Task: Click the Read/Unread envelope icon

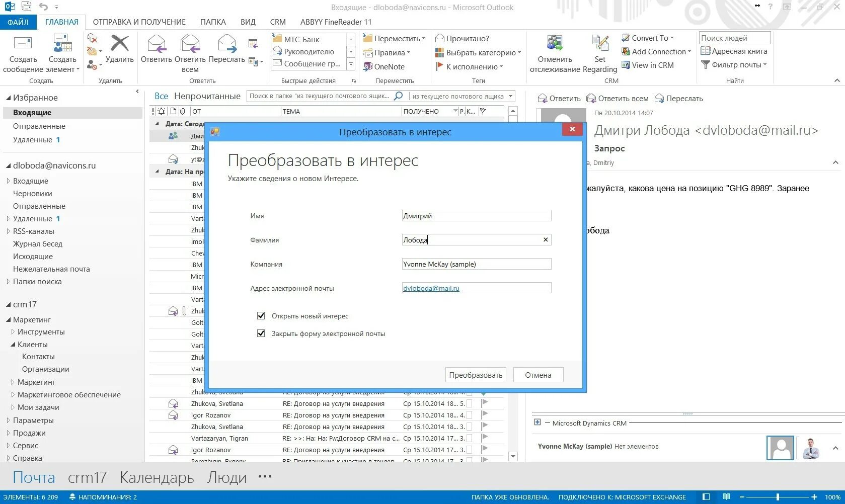Action: click(x=439, y=38)
